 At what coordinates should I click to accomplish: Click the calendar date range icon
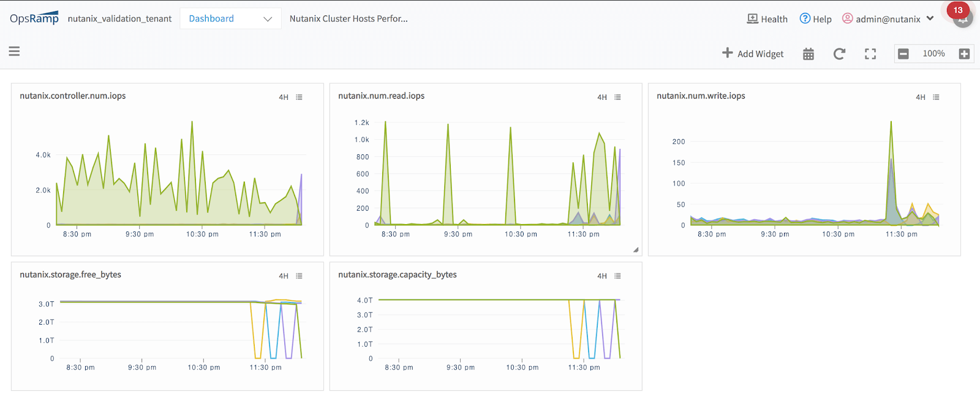809,54
